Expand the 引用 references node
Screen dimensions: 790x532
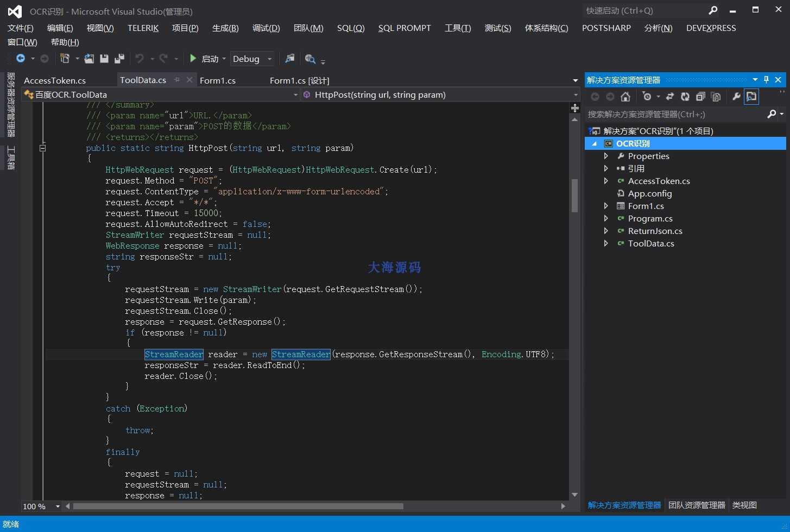(606, 168)
